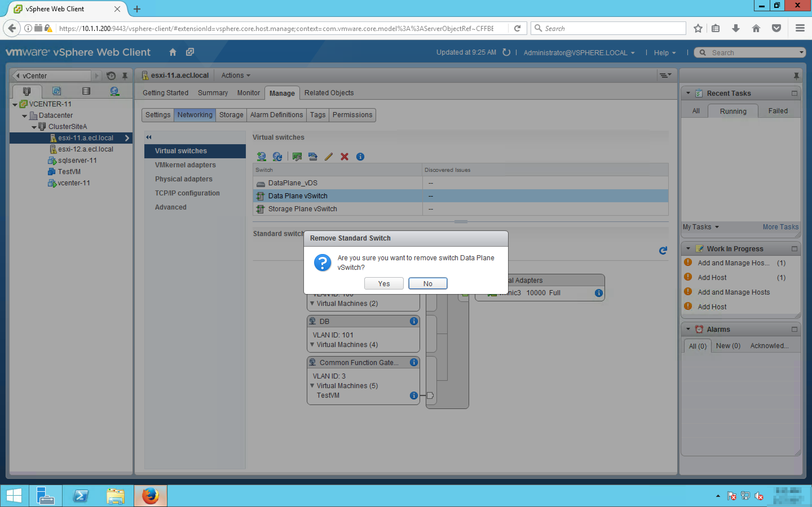Click the pencil edit switch icon
The width and height of the screenshot is (812, 507).
tap(328, 157)
